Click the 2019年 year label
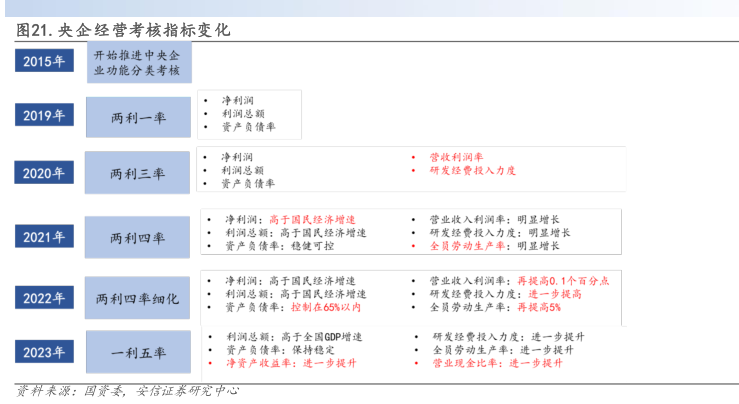The image size is (739, 404). 43,116
